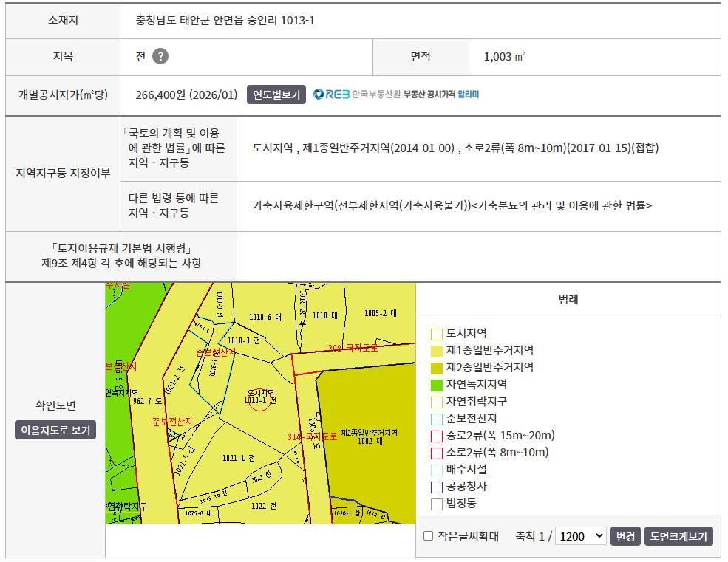The height and width of the screenshot is (562, 728).
Task: Click the 변경 button
Action: click(x=625, y=536)
